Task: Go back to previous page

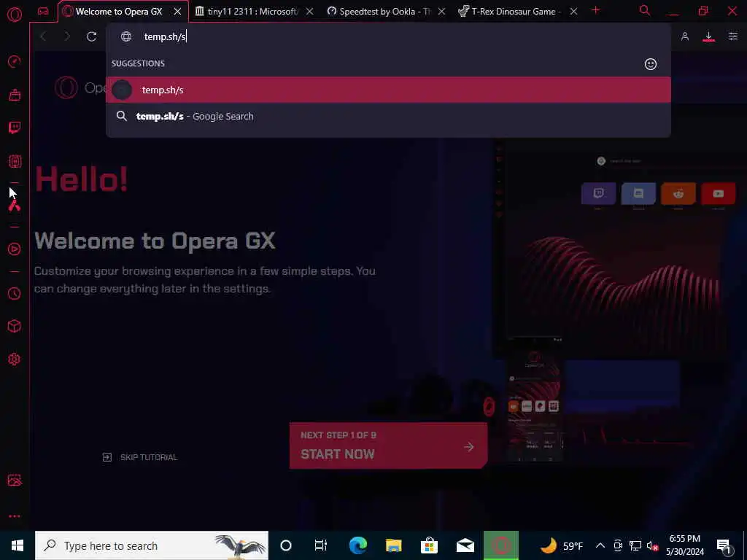Action: pos(43,36)
